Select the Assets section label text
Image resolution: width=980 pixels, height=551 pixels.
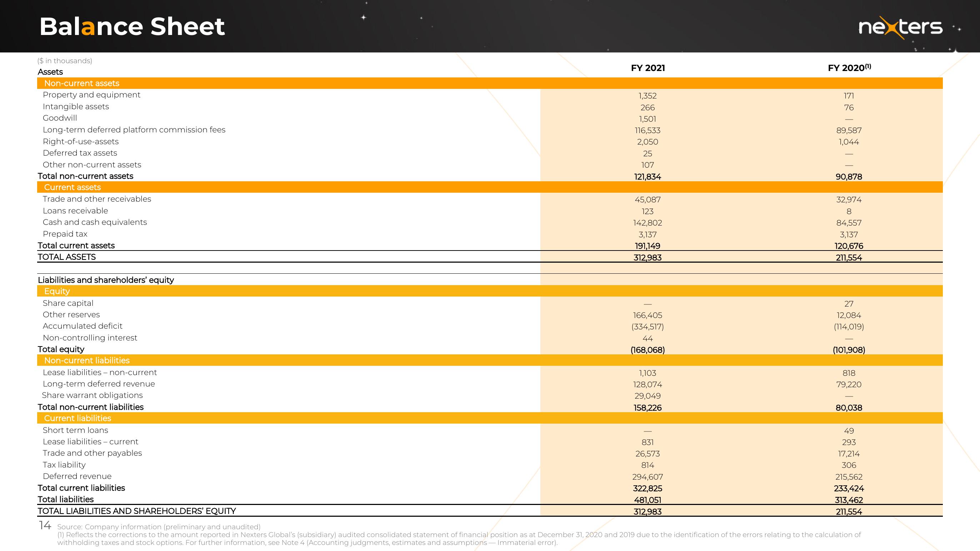coord(50,71)
